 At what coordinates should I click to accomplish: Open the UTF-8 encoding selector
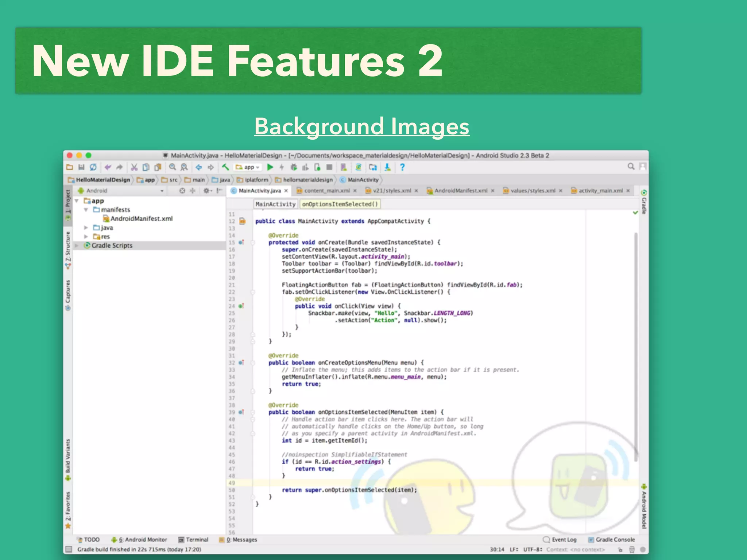click(x=533, y=549)
